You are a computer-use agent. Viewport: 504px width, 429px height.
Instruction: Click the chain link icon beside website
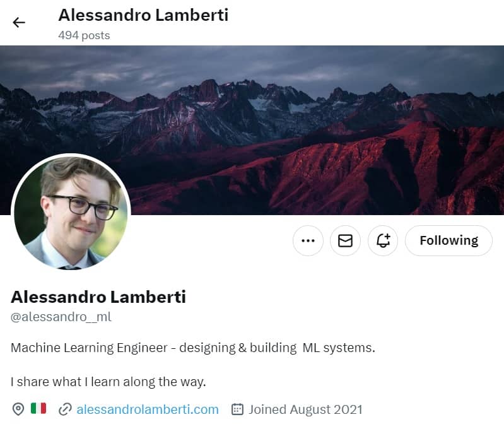click(65, 409)
